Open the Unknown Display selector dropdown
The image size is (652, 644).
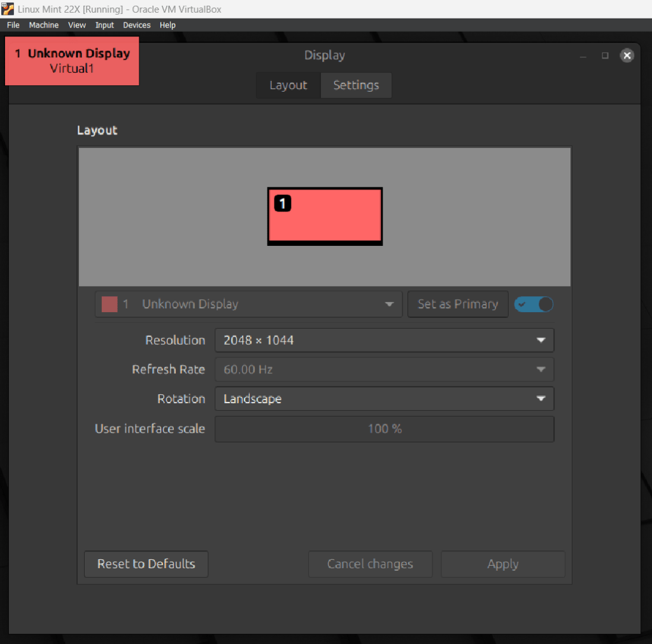coord(248,304)
